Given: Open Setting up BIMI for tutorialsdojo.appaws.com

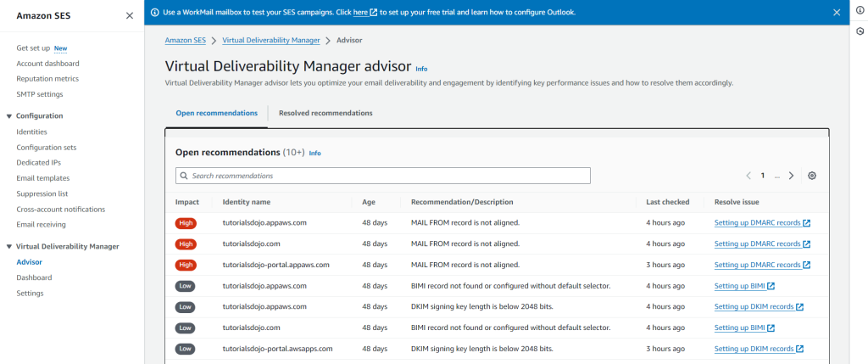Looking at the screenshot, I should point(744,286).
